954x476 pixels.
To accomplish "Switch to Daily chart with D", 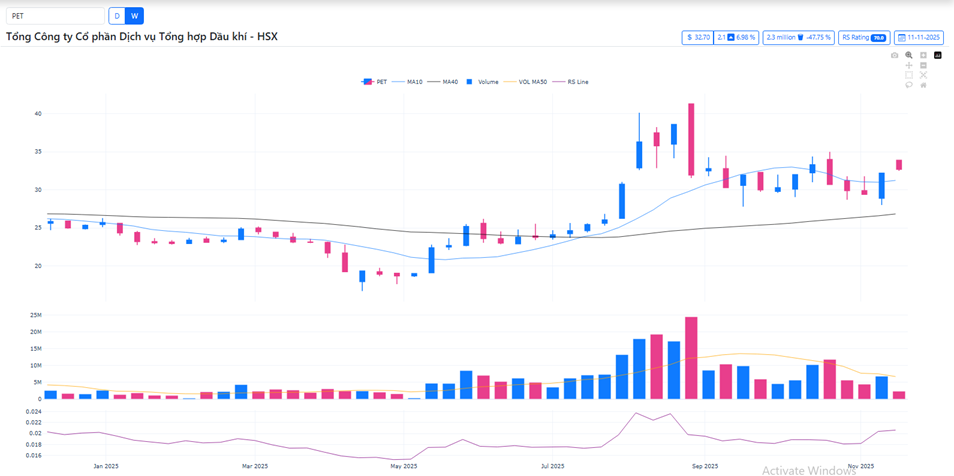I will tap(116, 16).
